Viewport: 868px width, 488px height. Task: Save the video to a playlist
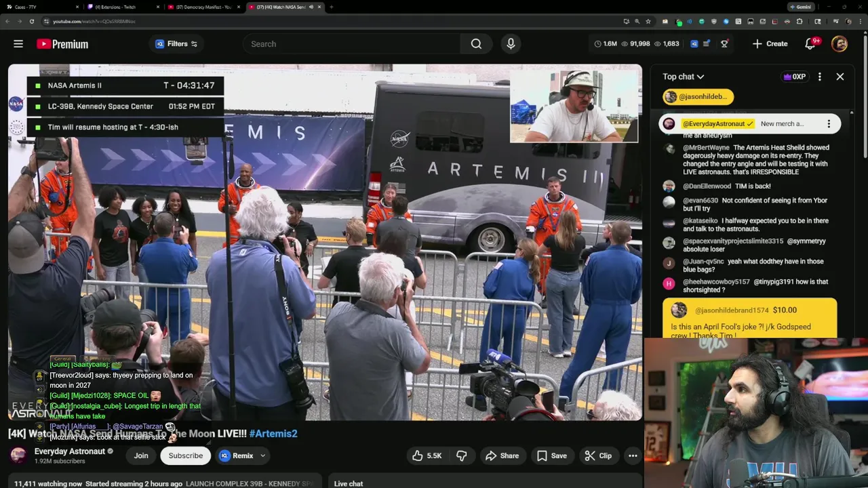coord(551,455)
